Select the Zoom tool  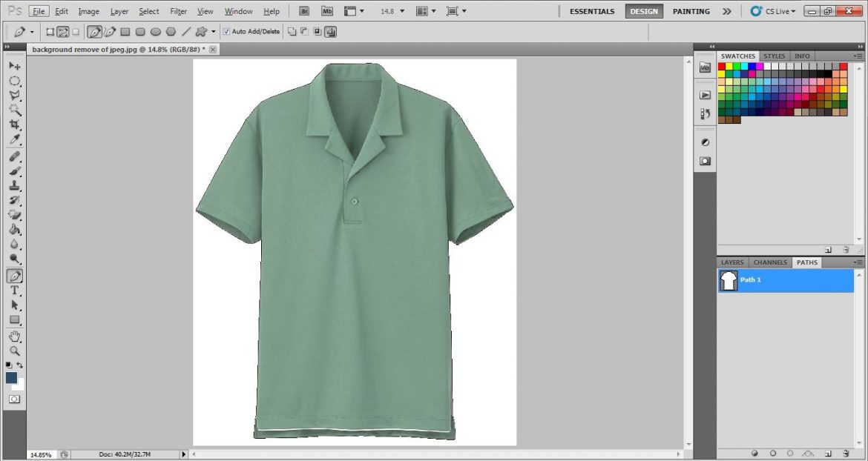(x=14, y=351)
